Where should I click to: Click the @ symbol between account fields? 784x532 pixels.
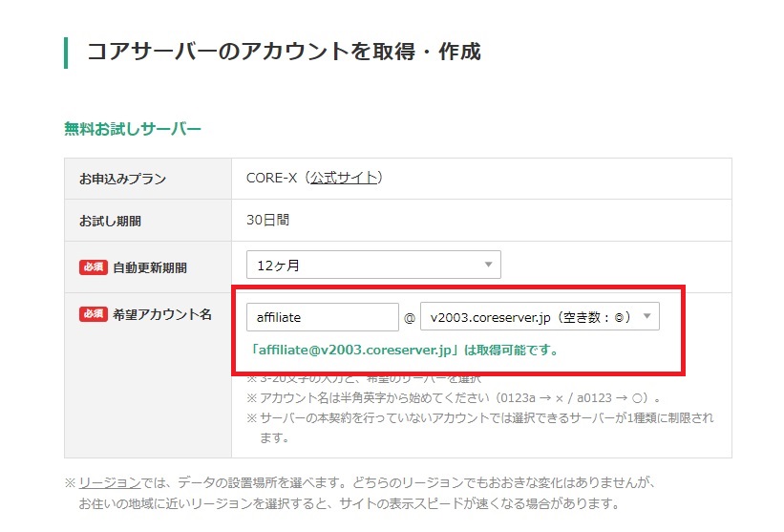coord(410,317)
